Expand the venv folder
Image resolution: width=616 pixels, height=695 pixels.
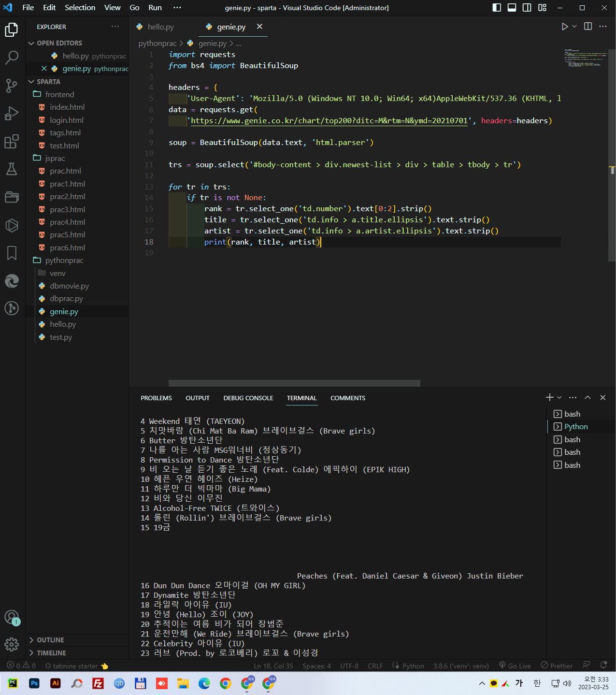coord(77,273)
